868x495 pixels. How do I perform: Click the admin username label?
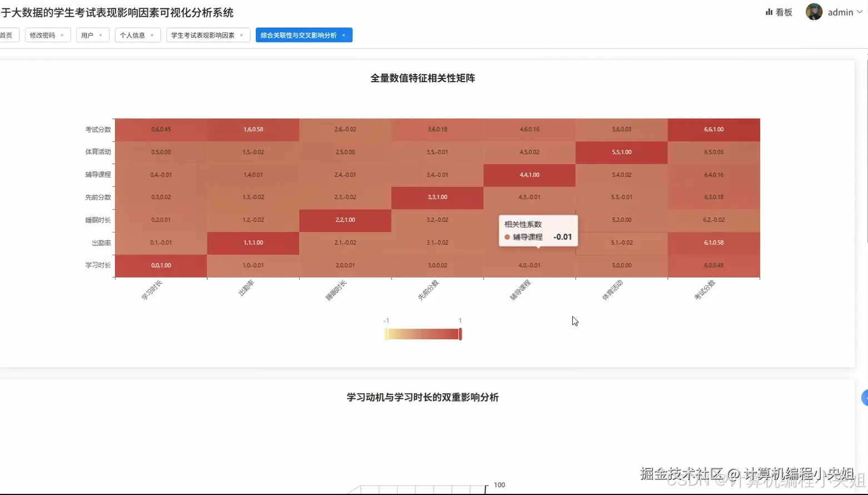[x=840, y=12]
